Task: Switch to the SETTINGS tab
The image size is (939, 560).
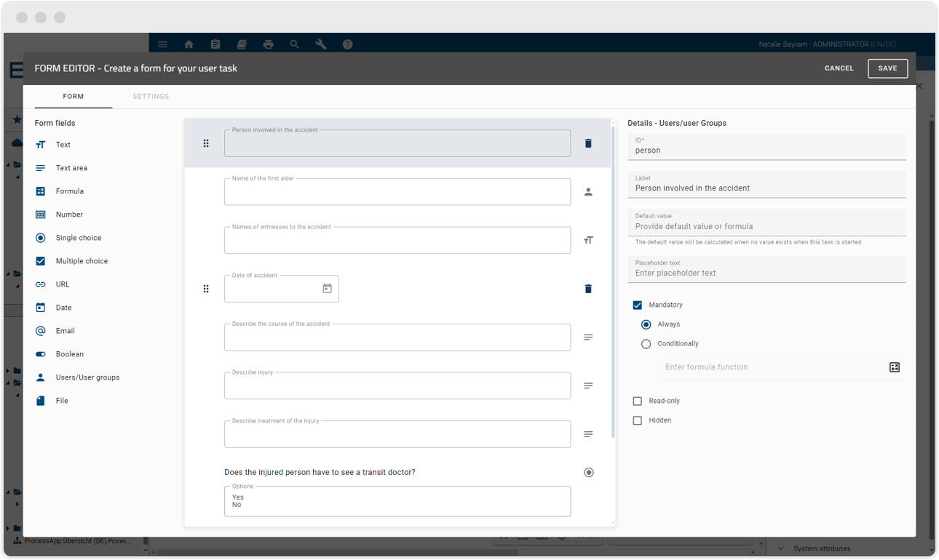Action: point(151,97)
